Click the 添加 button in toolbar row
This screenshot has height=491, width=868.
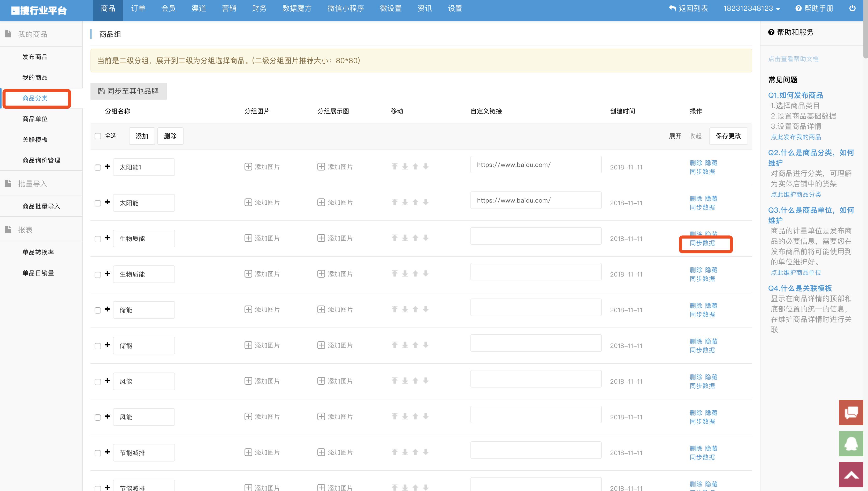142,136
